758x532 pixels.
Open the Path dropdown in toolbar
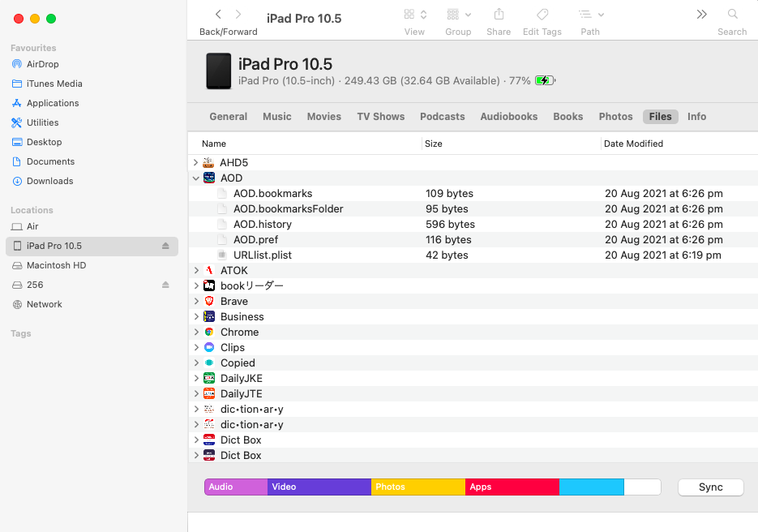(591, 15)
